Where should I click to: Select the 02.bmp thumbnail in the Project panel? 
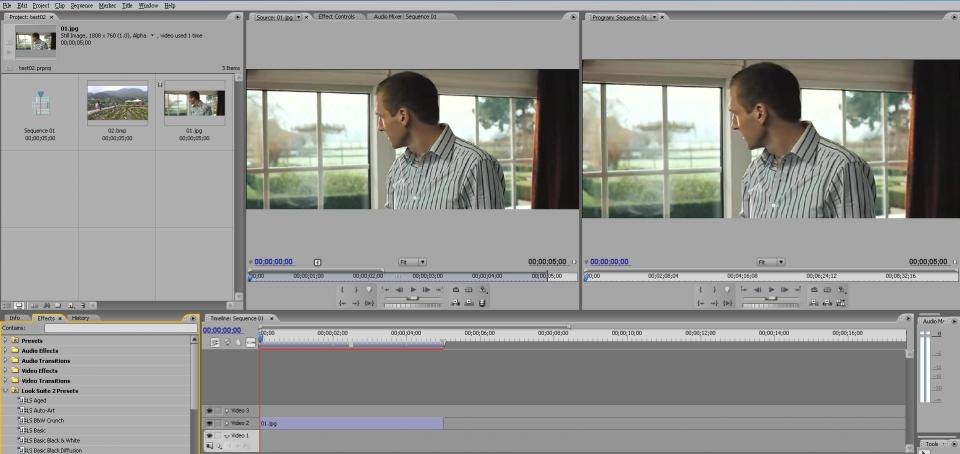tap(118, 103)
